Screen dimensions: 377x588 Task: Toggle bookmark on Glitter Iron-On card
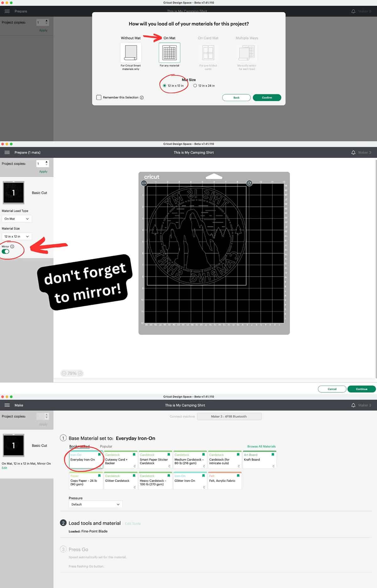(x=204, y=476)
